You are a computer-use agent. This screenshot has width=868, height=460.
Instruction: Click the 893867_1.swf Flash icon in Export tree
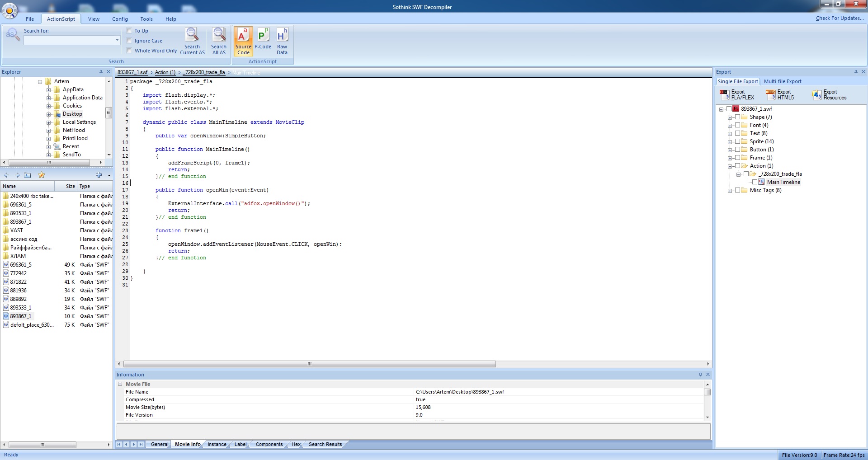pyautogui.click(x=736, y=109)
